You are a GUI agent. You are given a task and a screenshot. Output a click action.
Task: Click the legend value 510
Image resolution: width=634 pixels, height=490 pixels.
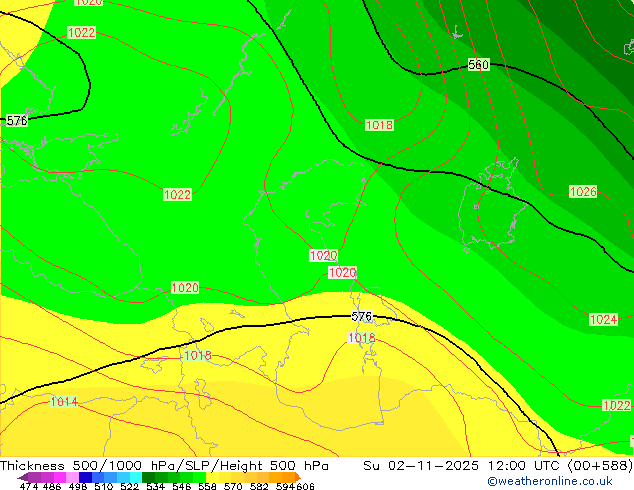pos(104,486)
